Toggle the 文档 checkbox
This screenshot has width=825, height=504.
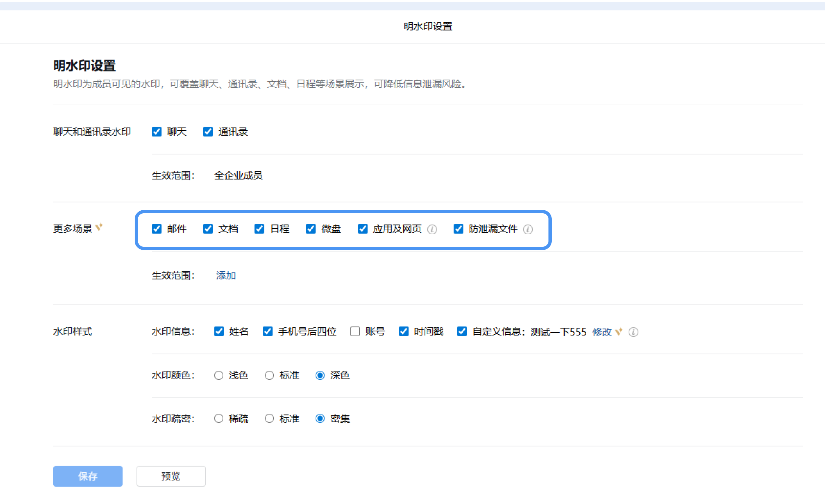(x=208, y=229)
